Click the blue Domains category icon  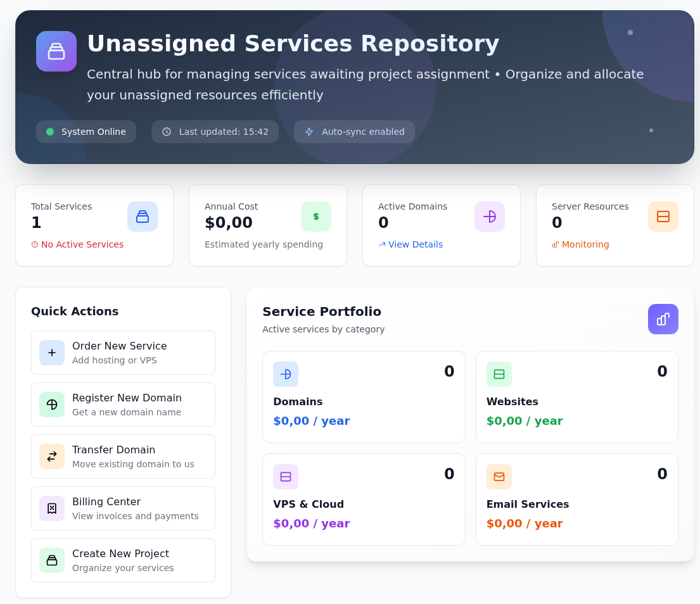coord(286,374)
